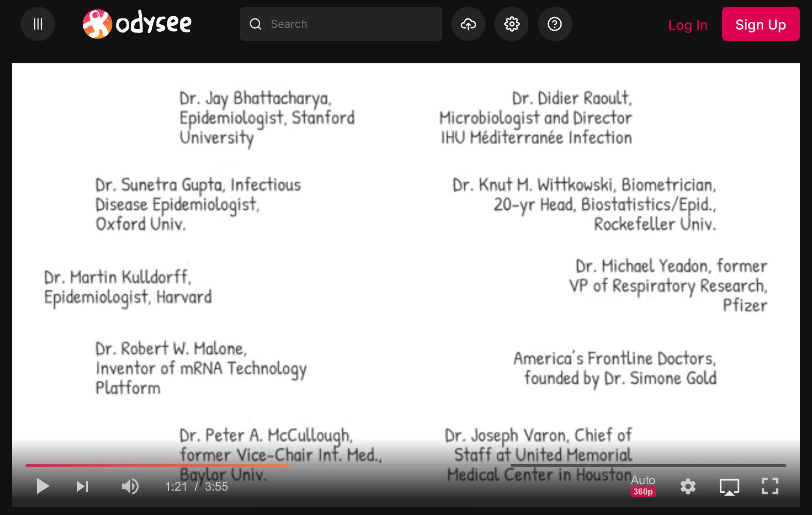Seek on the video progress bar

pos(406,465)
